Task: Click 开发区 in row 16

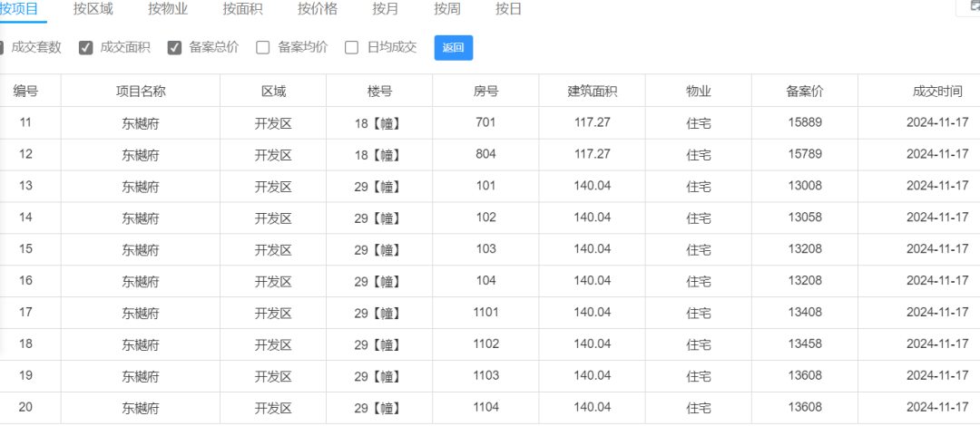Action: (x=273, y=282)
